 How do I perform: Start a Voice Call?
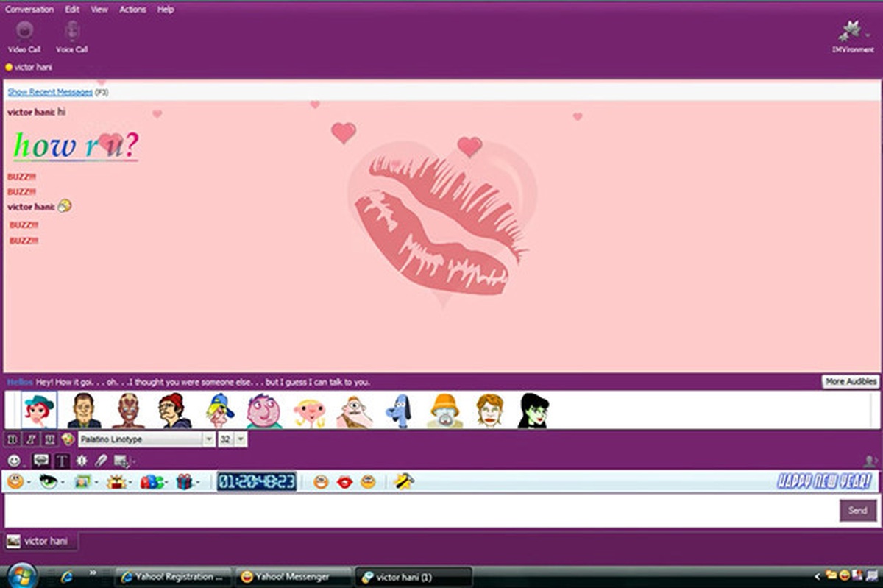72,37
